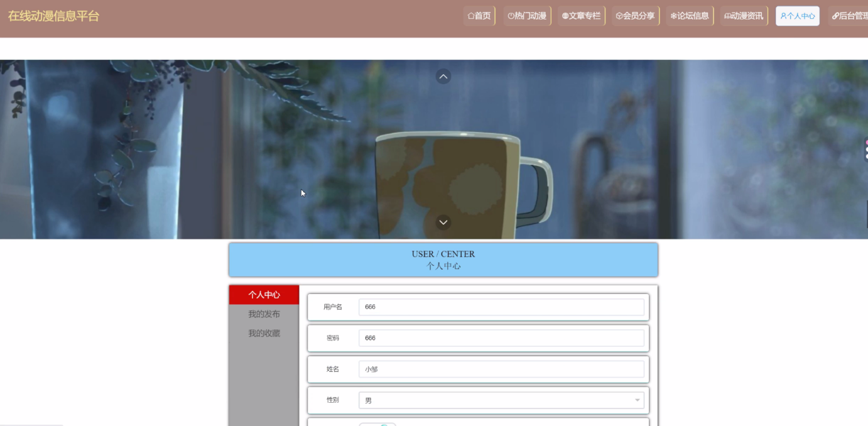Open the 论坛信息 nav item
The width and height of the screenshot is (868, 426).
pyautogui.click(x=690, y=16)
